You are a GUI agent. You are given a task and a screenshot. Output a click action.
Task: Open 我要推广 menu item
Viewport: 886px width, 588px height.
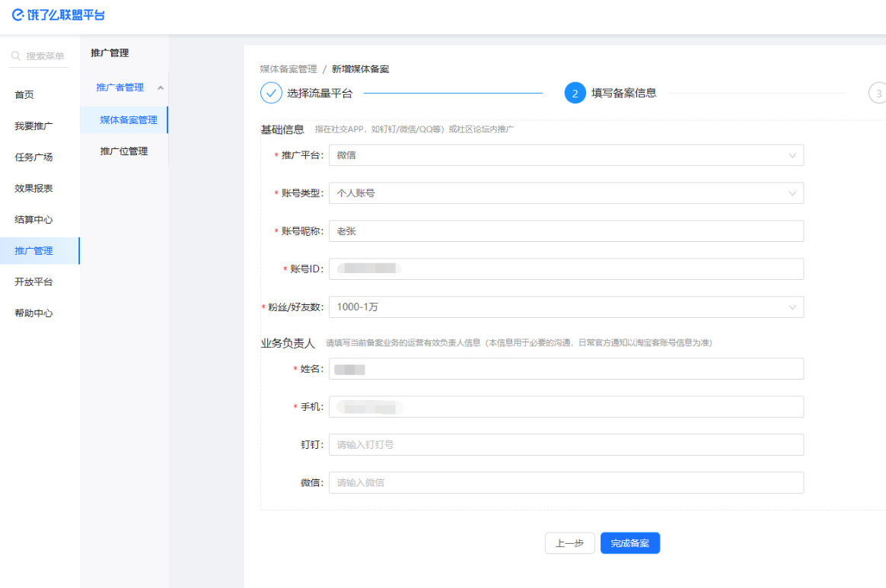33,126
